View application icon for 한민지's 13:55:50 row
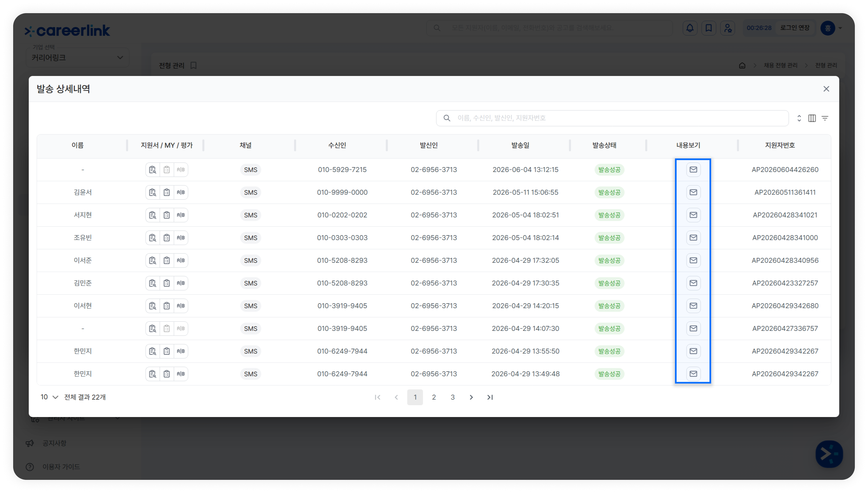 tap(153, 351)
